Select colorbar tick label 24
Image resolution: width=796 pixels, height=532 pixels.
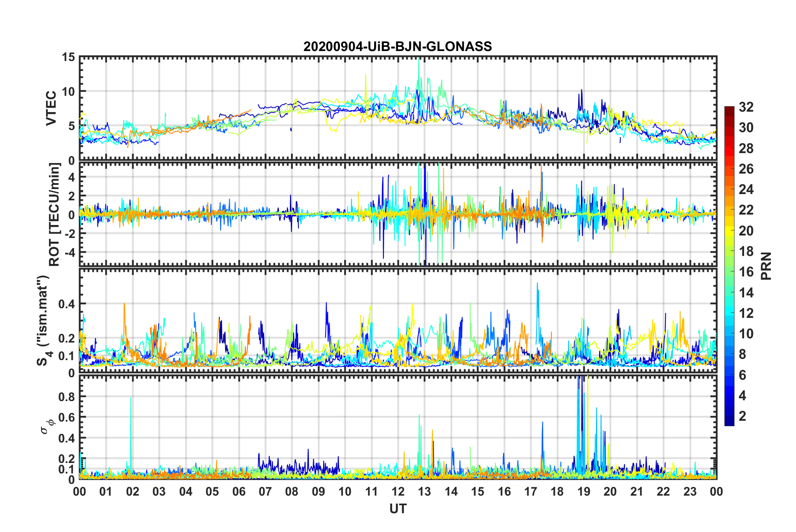tap(746, 189)
